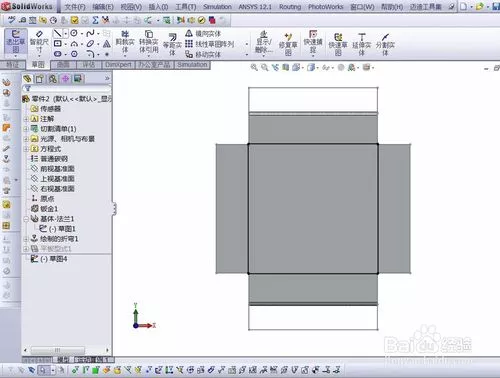Click Convert Entities (转换实体引用) tool

[148, 42]
